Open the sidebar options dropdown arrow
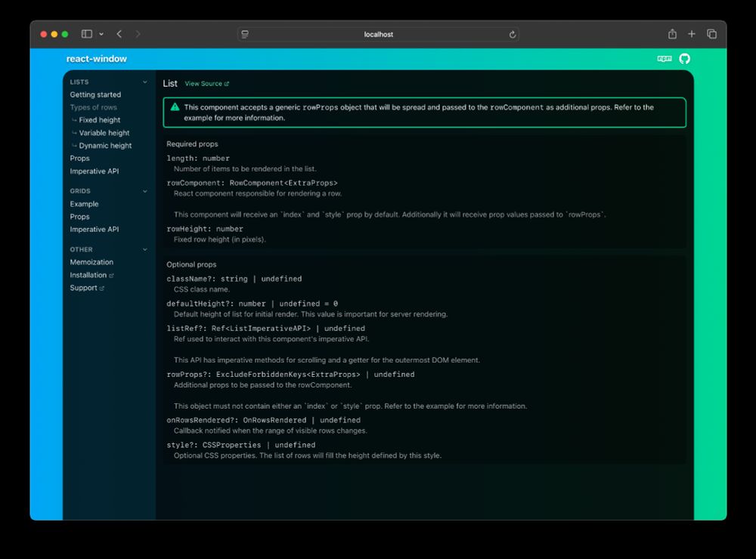 101,34
